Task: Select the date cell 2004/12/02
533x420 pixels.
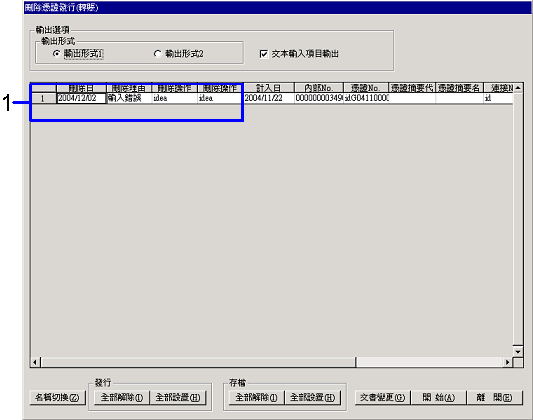Action: click(81, 98)
